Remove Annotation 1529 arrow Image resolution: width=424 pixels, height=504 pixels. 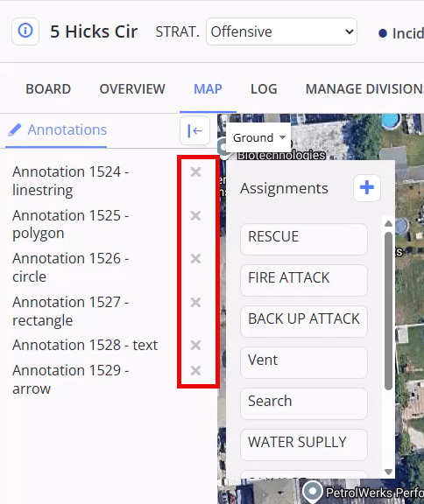pyautogui.click(x=195, y=370)
